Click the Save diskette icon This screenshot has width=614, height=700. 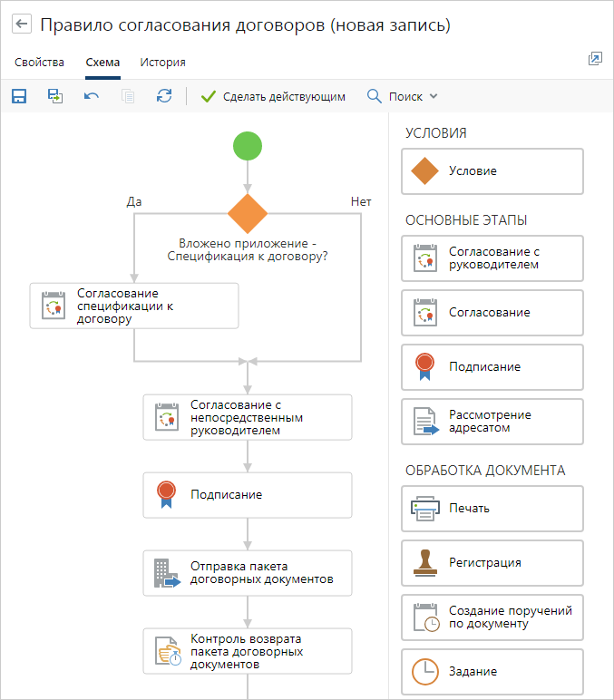point(19,96)
